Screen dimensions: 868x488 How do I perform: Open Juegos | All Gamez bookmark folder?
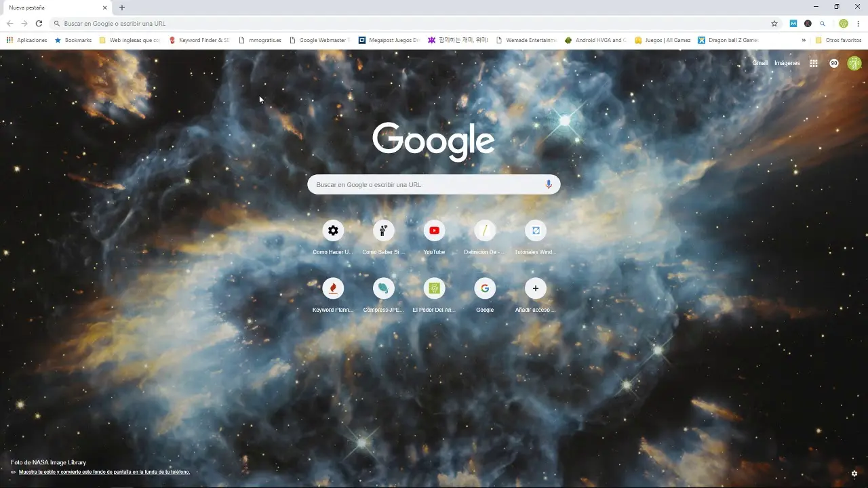(663, 40)
